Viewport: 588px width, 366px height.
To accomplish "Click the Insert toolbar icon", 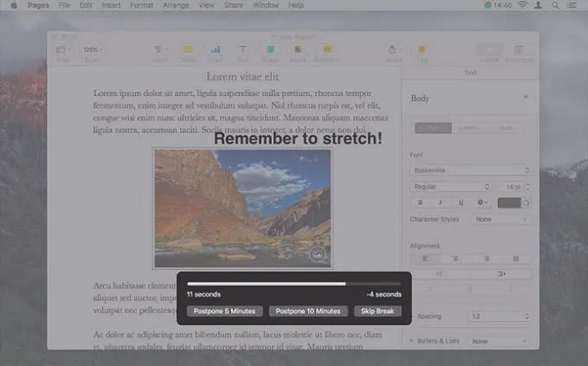I will 160,51.
